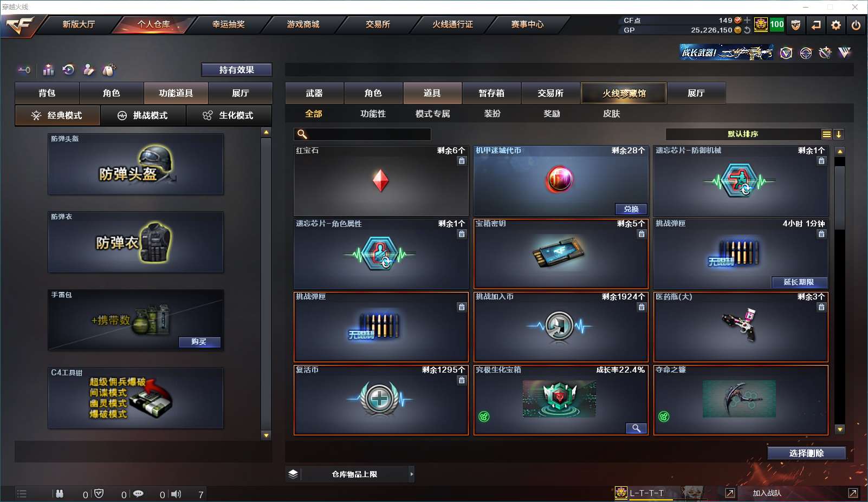Select 经典模式 mode toggle

click(x=57, y=115)
